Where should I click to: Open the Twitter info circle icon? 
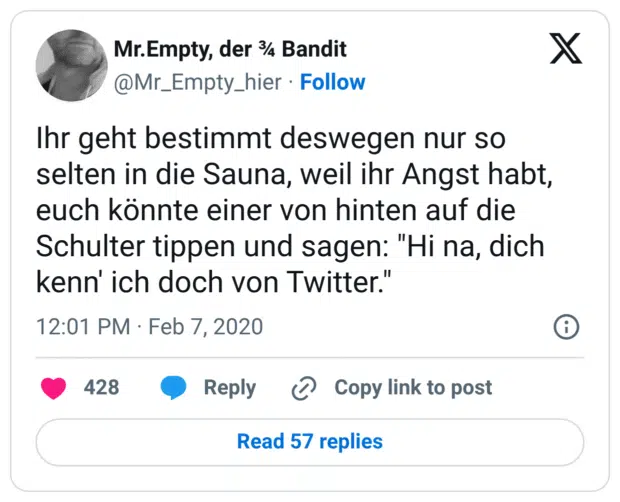point(566,327)
